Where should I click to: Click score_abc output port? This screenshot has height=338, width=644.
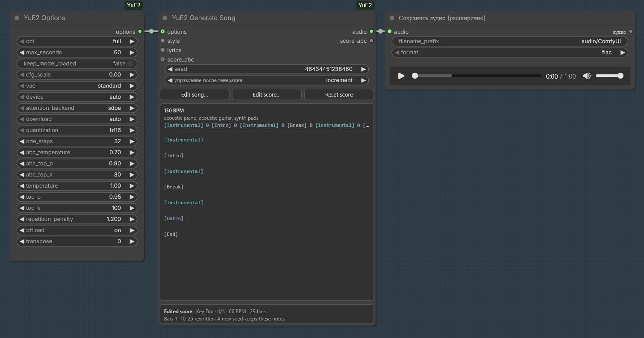point(371,41)
